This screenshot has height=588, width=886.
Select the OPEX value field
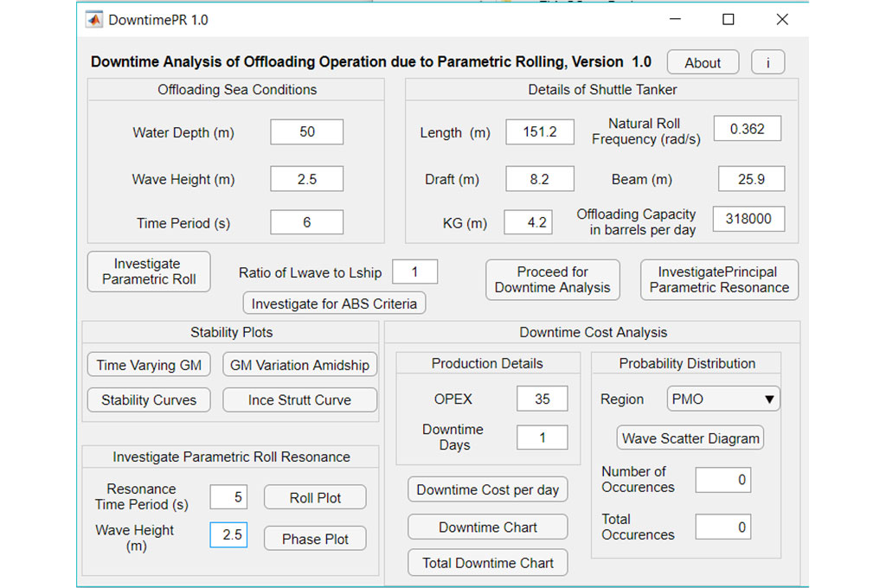click(542, 399)
